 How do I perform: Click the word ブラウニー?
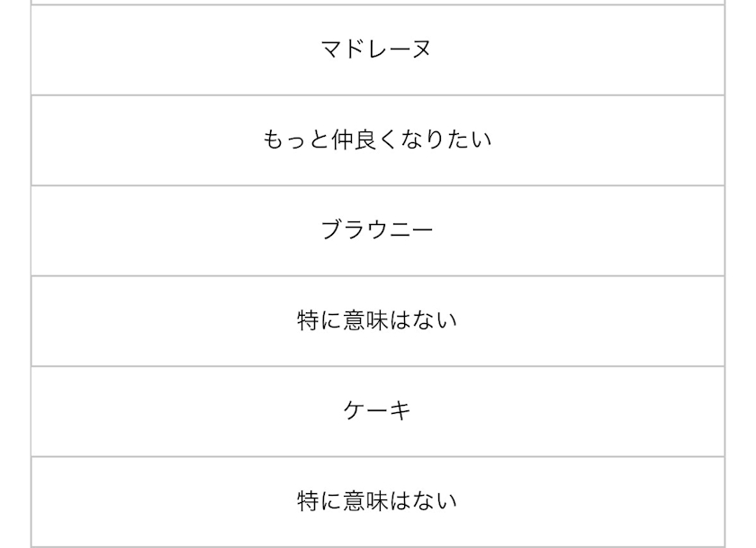[x=377, y=230]
